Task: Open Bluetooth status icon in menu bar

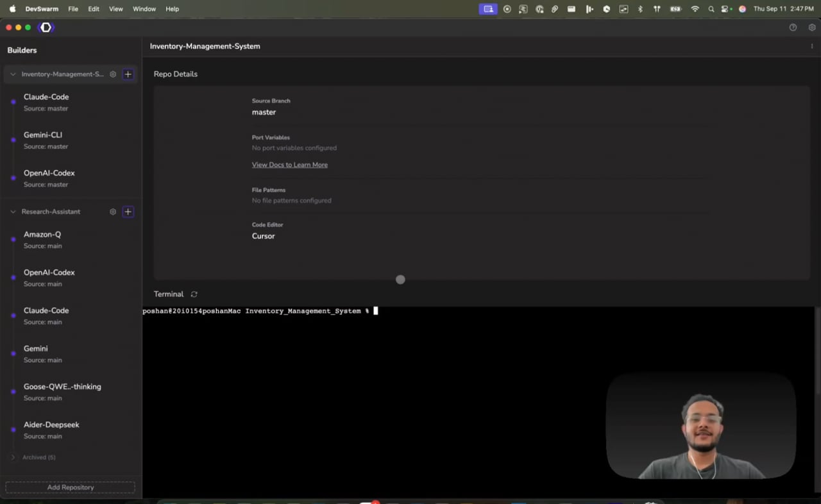Action: (x=640, y=9)
